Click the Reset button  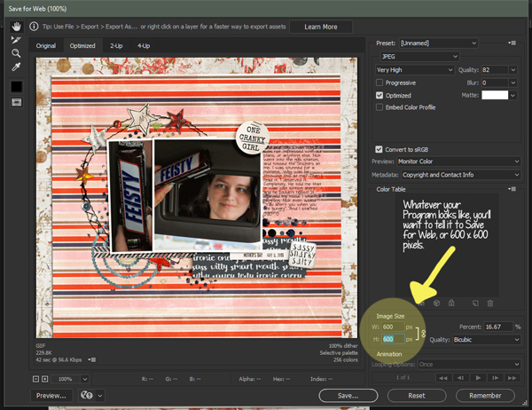(x=417, y=396)
